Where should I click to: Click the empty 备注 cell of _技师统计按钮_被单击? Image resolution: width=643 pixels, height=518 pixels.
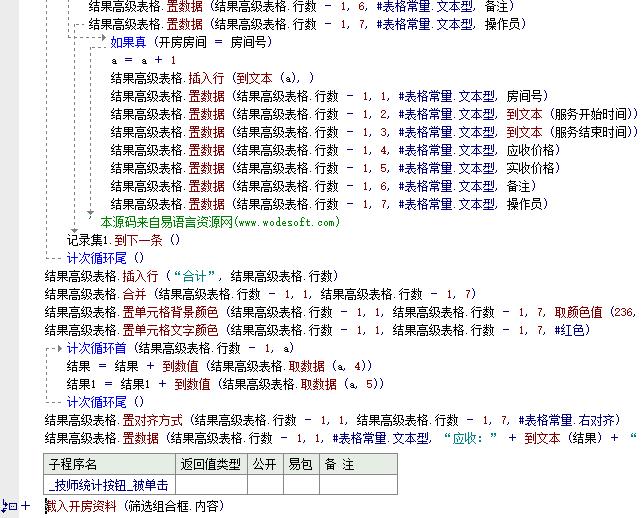pyautogui.click(x=358, y=485)
